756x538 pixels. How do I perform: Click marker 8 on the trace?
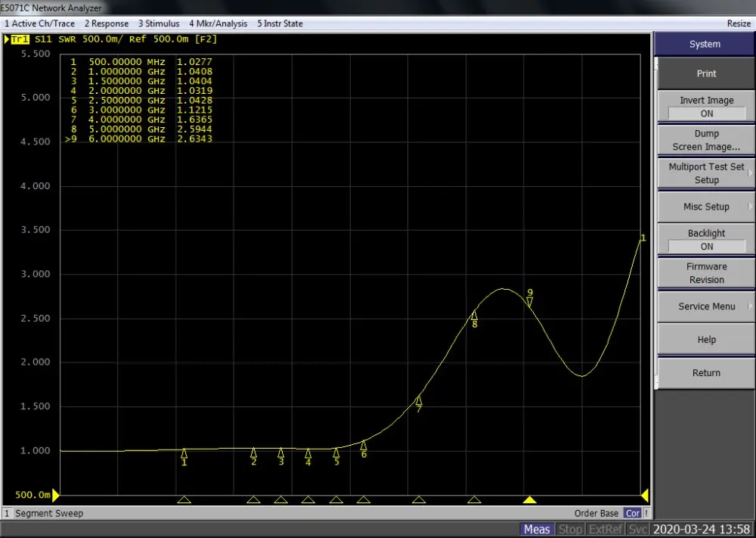click(475, 316)
